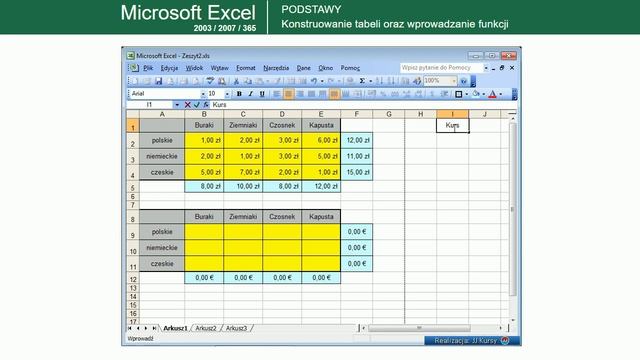
Task: Apply fill using the paint bucket Fill Color button
Action: 476,94
